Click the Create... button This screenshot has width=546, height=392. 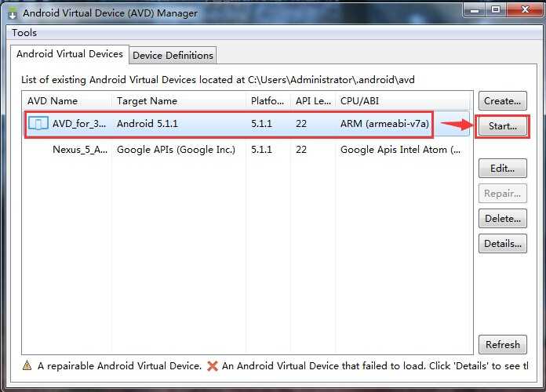pos(502,101)
